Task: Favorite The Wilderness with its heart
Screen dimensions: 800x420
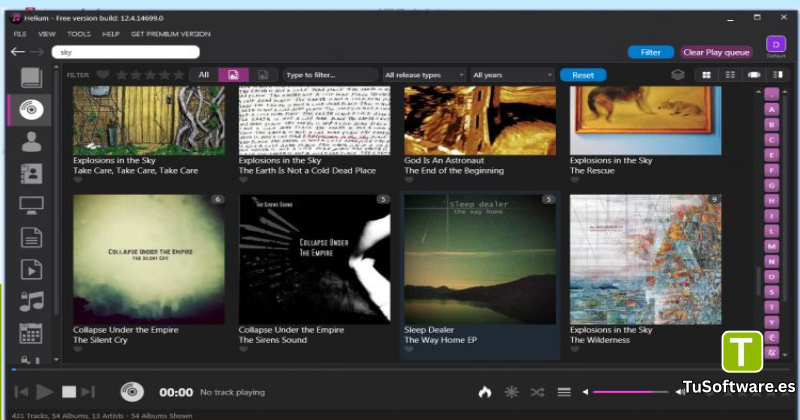Action: point(574,349)
